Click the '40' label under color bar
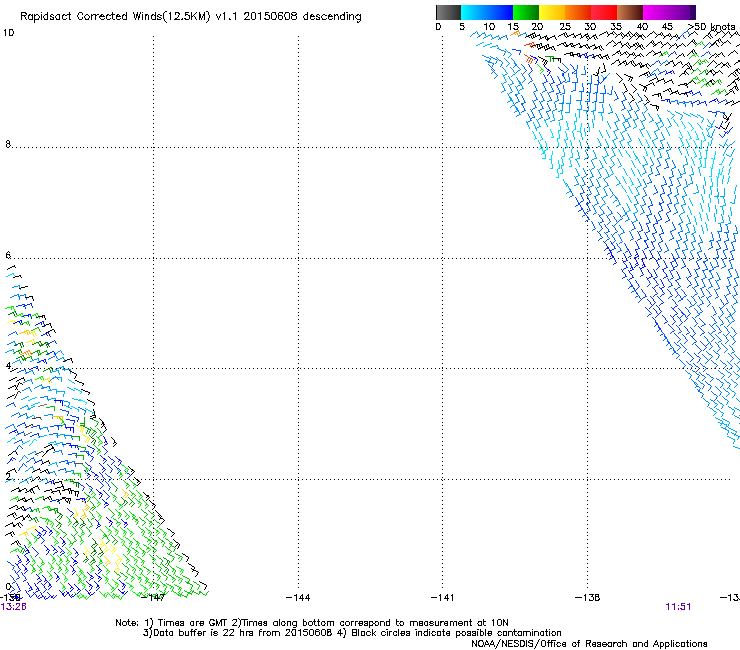Image resolution: width=740 pixels, height=650 pixels. tap(642, 27)
